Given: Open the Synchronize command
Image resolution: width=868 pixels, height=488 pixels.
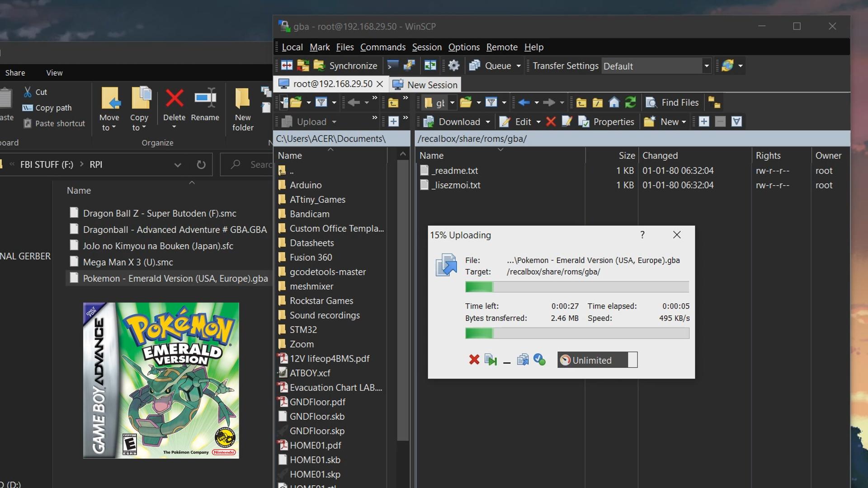Looking at the screenshot, I should pyautogui.click(x=346, y=66).
